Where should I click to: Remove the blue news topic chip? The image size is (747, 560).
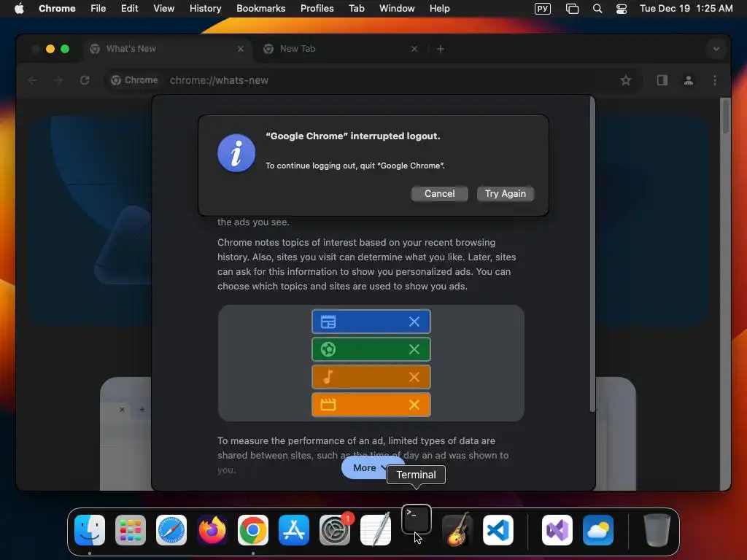pyautogui.click(x=414, y=322)
